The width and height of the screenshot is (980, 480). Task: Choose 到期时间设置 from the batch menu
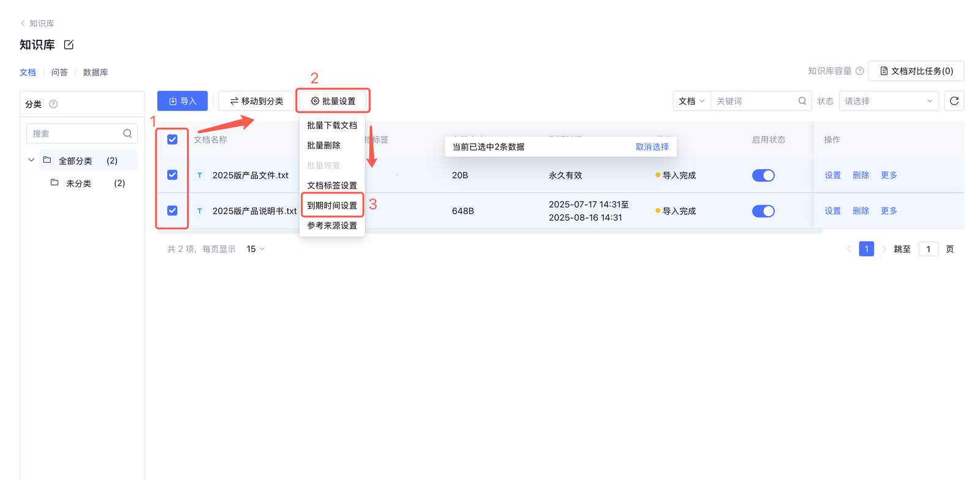coord(332,205)
